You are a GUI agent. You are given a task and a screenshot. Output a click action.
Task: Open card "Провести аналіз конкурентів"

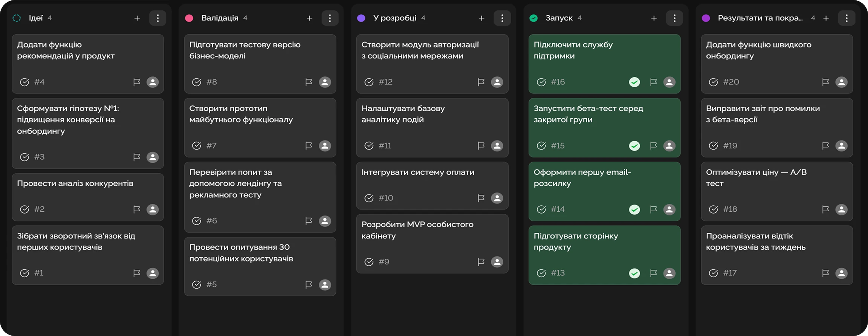point(75,183)
